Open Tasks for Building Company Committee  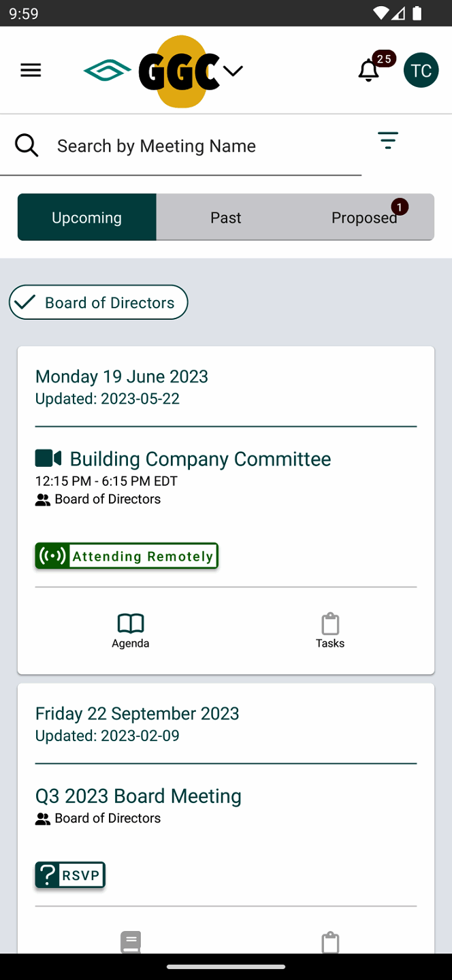tap(330, 631)
